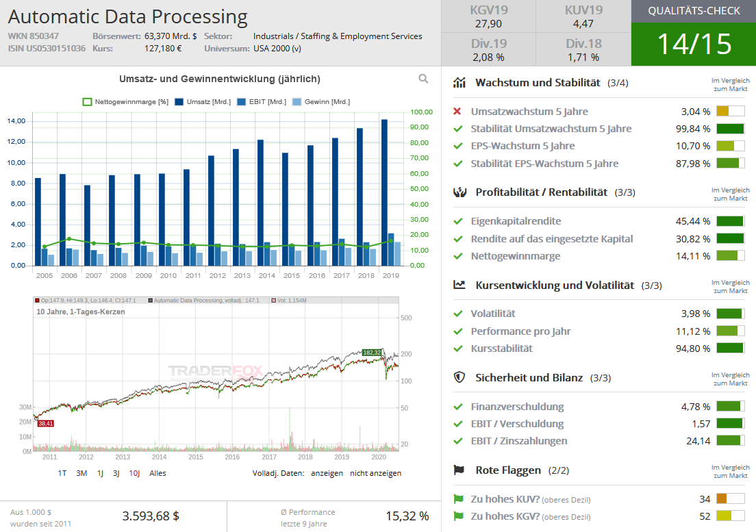Click the QUALITÄTS-CHECK header

[694, 11]
